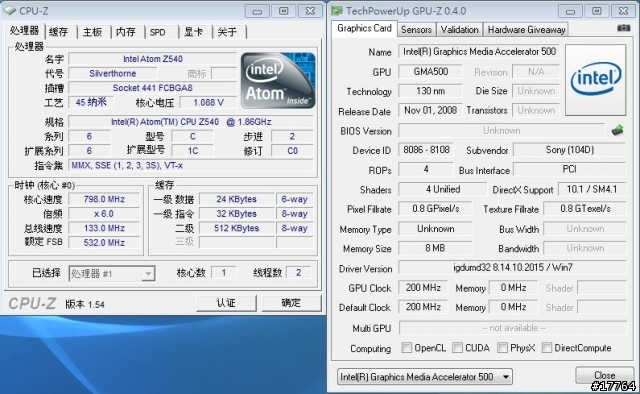The width and height of the screenshot is (640, 394).
Task: Click the Nov 01, 2008 release date
Action: click(430, 110)
